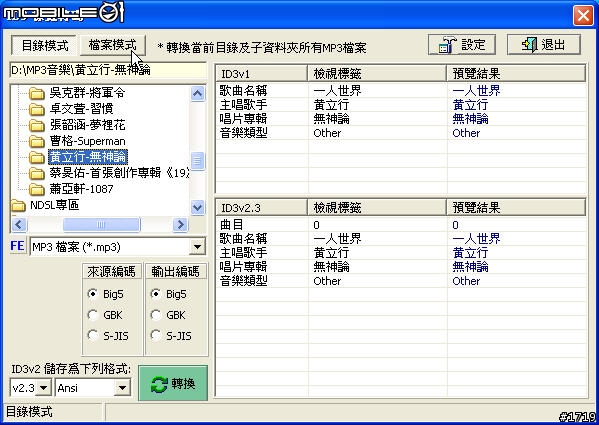Screen dimensions: 599x425
Task: Click ID3v1 主唱歌手 row label
Action: click(x=243, y=105)
